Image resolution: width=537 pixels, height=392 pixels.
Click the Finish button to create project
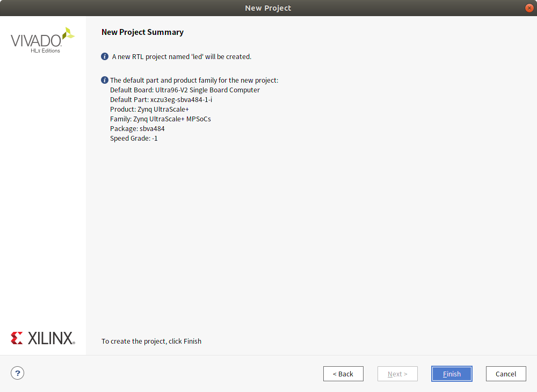[x=452, y=374]
